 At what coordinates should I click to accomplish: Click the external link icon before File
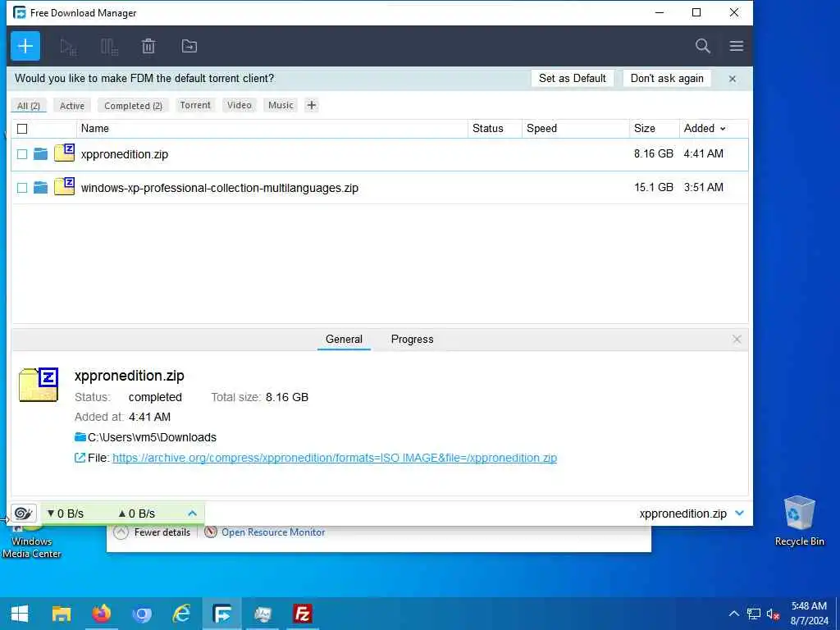[x=80, y=458]
